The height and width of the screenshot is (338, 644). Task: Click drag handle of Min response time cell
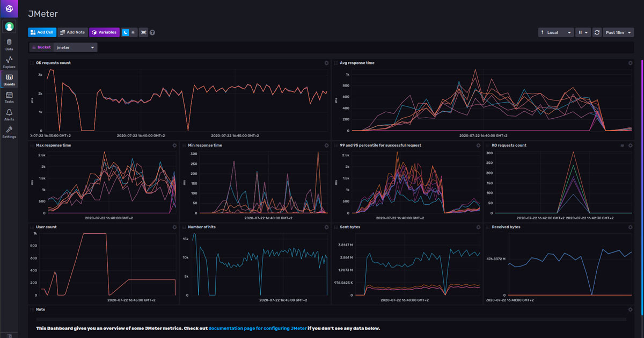click(184, 145)
